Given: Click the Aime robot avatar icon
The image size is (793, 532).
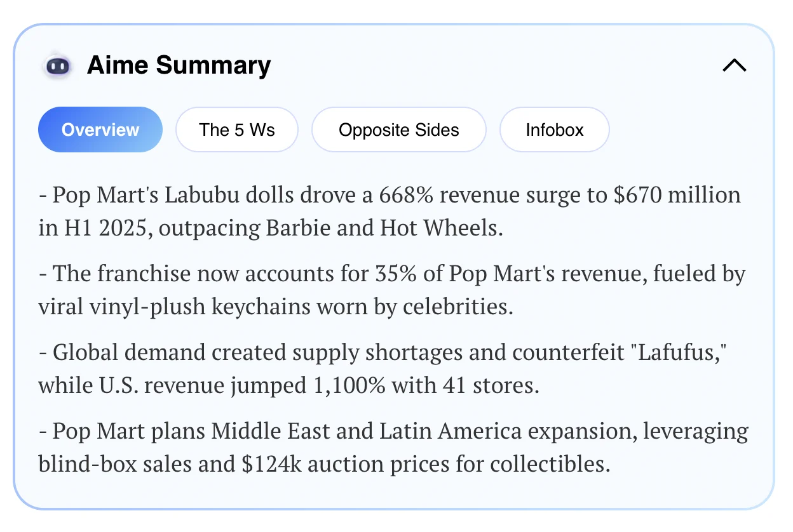Looking at the screenshot, I should 58,65.
